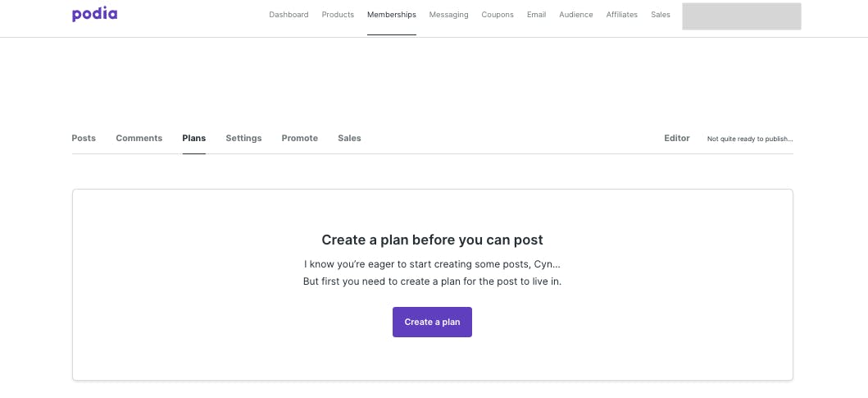
Task: Click the gray account placeholder box
Action: click(741, 16)
